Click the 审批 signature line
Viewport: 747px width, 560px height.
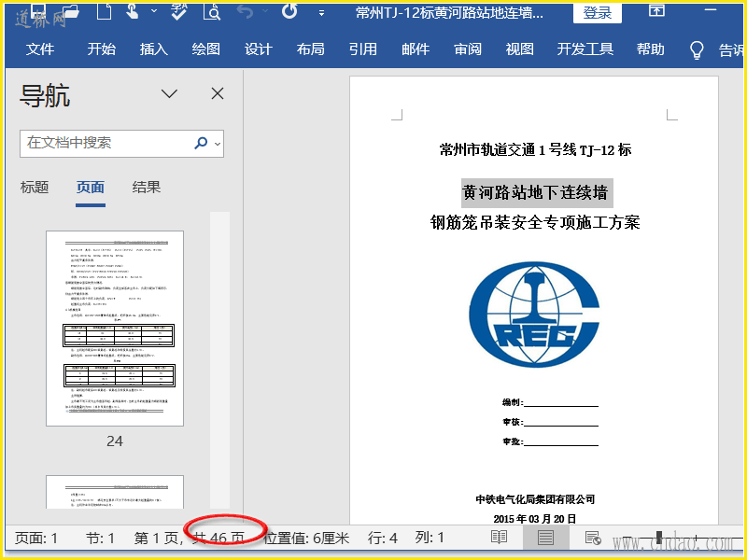550,441
